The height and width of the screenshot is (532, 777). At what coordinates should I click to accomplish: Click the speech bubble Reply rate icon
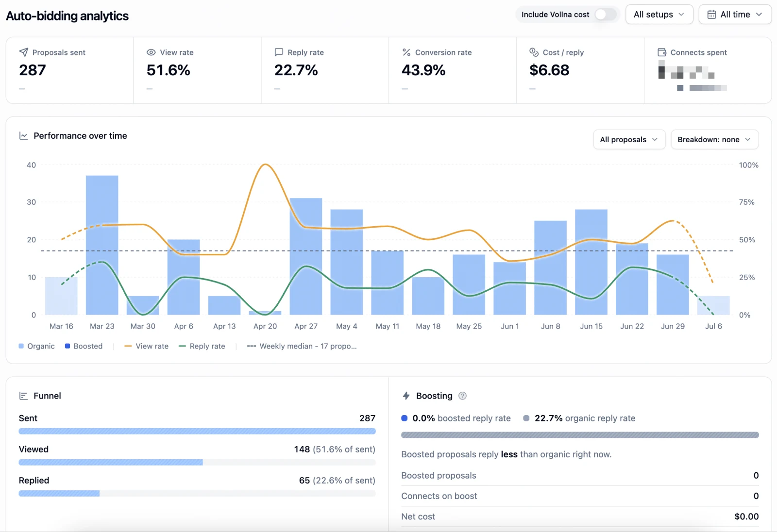[x=279, y=52]
